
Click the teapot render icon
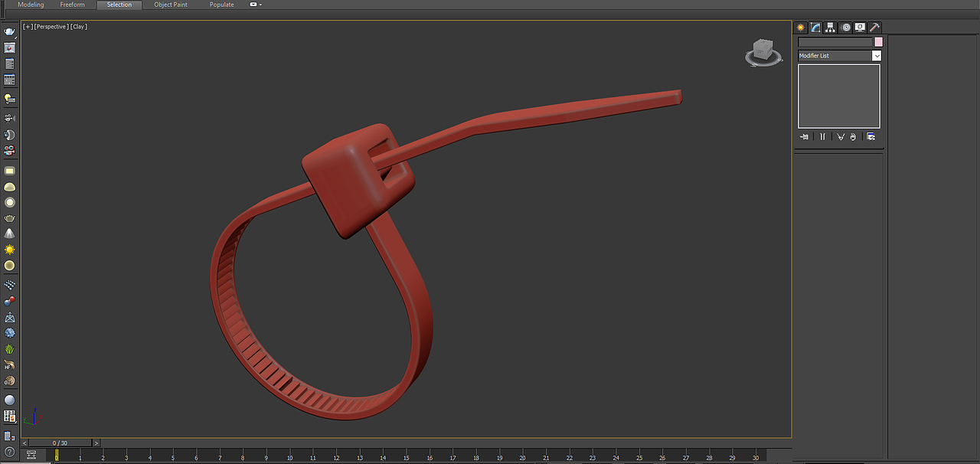tap(9, 32)
